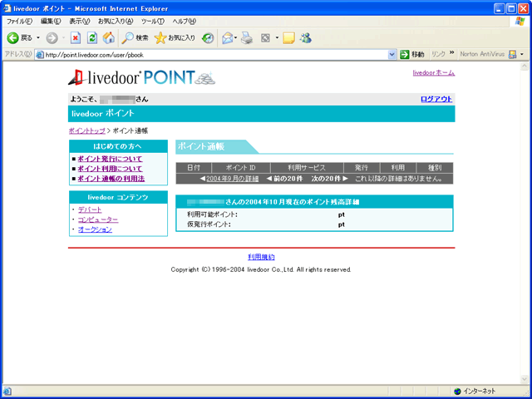Screen dimensions: 532x399
Task: Open the 編集(E) menu
Action: [x=51, y=22]
